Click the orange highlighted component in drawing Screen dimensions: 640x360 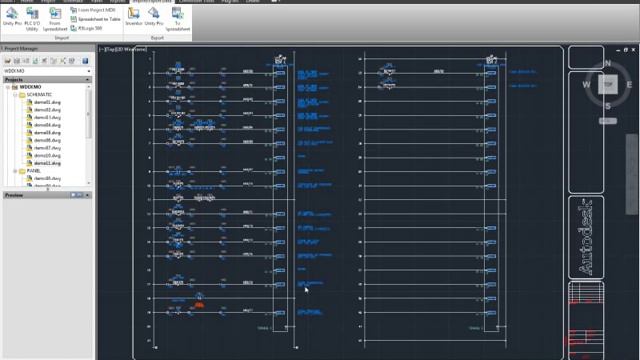[x=199, y=305]
